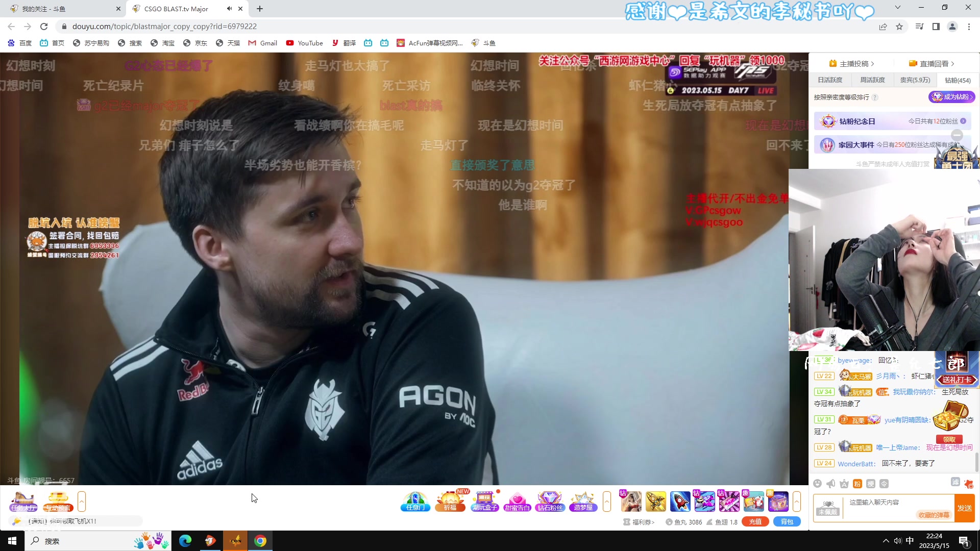
Task: Switch to the 日活跃度 tab
Action: (830, 80)
